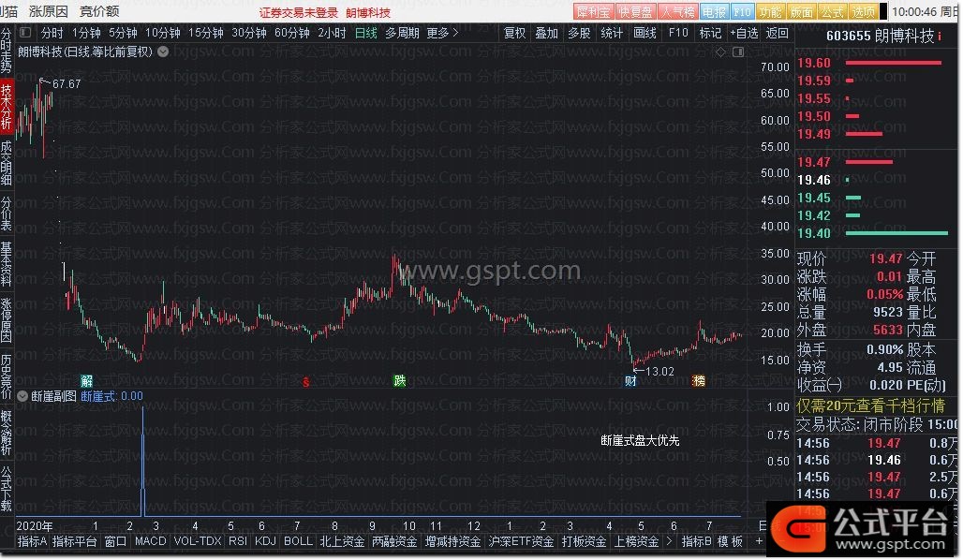Open the 北上资金 tab

pyautogui.click(x=342, y=541)
